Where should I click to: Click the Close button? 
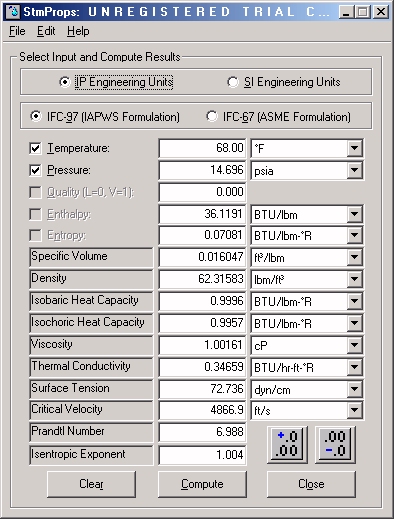point(311,484)
